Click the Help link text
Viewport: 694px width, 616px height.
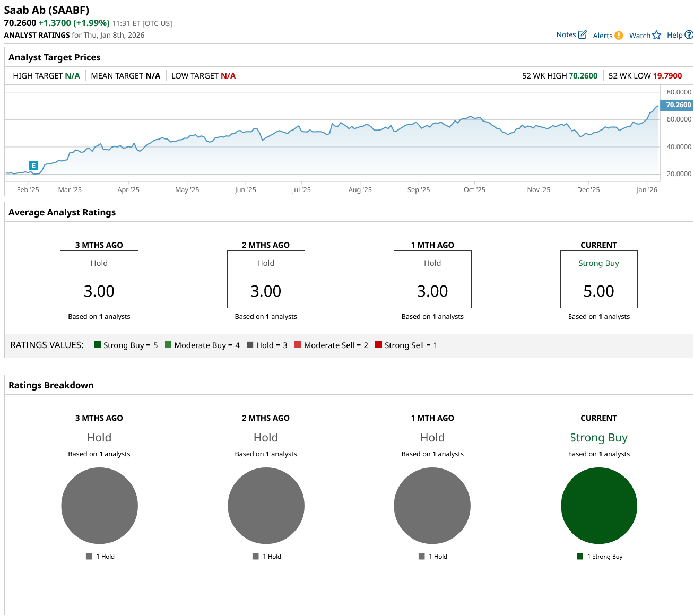coord(674,35)
